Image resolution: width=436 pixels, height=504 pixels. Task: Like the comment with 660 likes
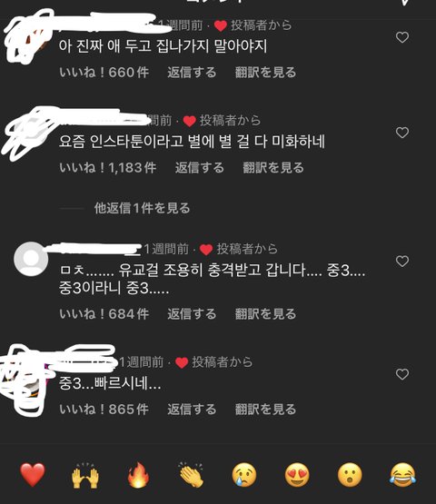coord(402,37)
